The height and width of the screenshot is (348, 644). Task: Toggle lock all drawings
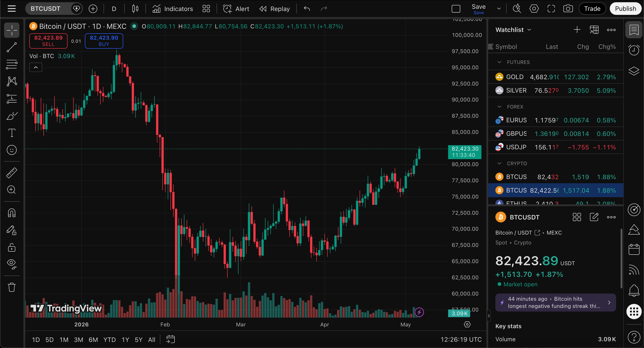[x=11, y=248]
